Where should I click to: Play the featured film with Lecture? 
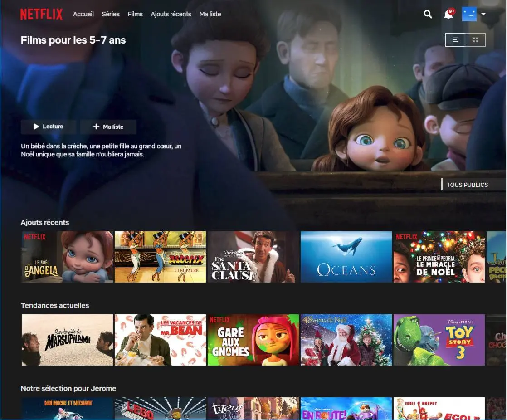click(x=49, y=127)
